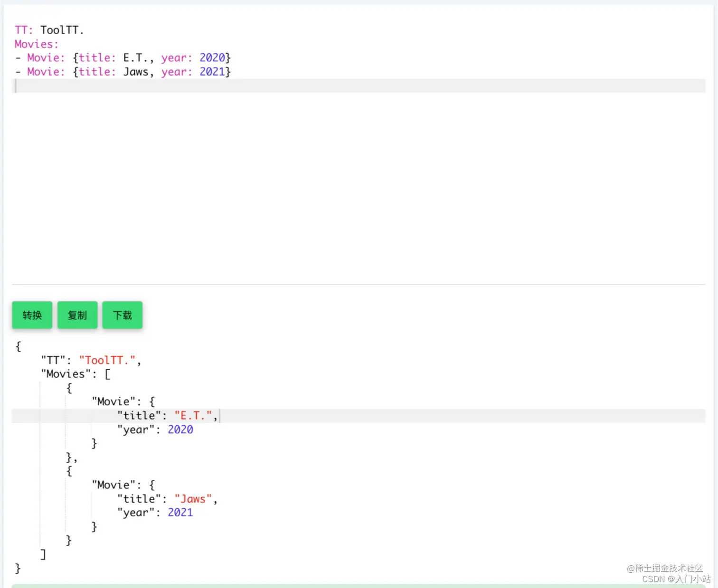718x588 pixels.
Task: Click the 转换 convert button
Action: click(x=32, y=315)
